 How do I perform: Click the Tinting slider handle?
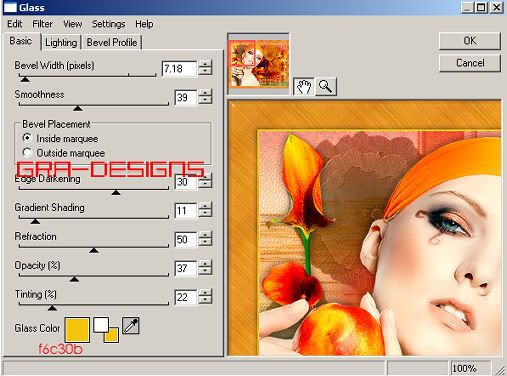[52, 308]
